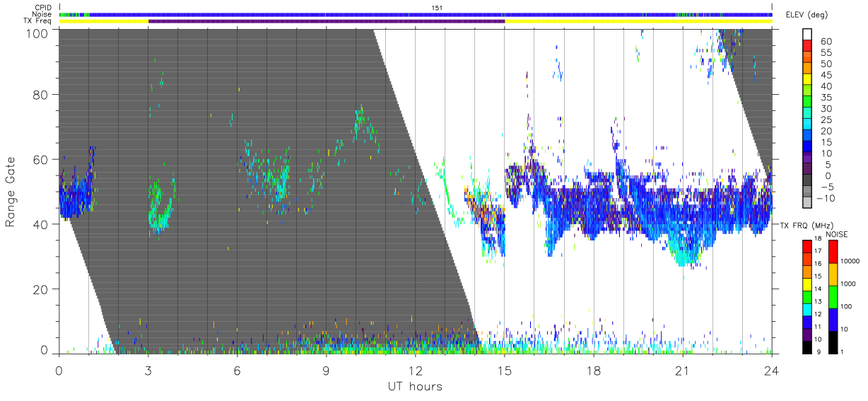The image size is (868, 401).
Task: Click the 100 tick on the Range Gate axis
Action: [38, 33]
